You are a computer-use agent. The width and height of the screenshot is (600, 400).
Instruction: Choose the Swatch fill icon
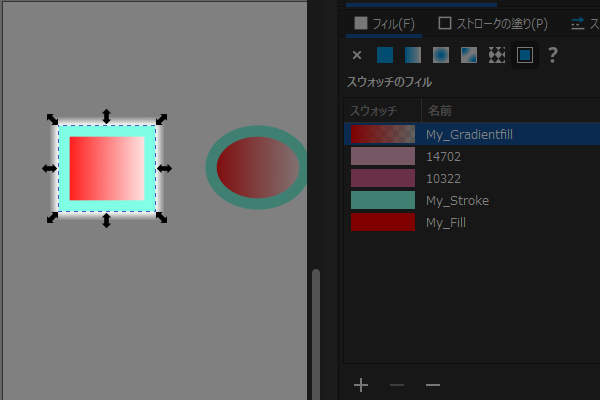pyautogui.click(x=525, y=55)
